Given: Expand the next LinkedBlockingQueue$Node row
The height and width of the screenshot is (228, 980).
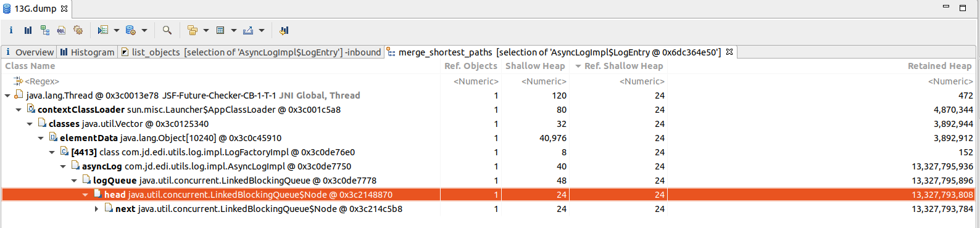Looking at the screenshot, I should 96,209.
